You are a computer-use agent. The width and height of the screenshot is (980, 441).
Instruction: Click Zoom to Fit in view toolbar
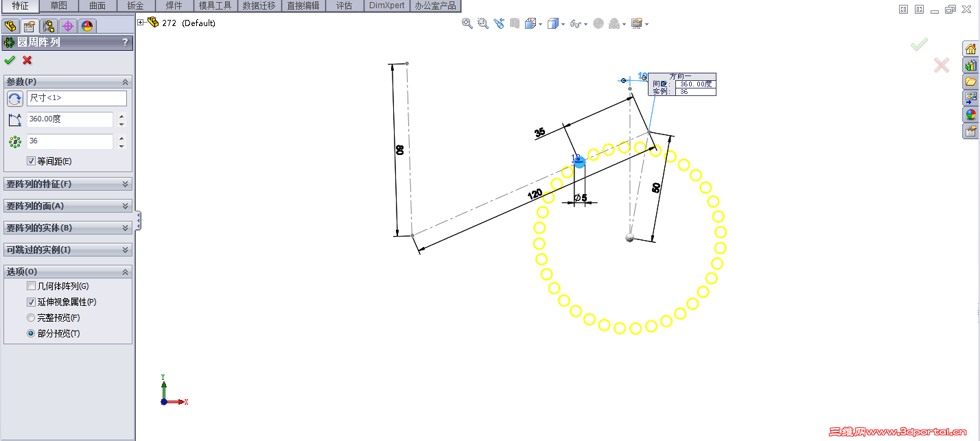[x=467, y=23]
